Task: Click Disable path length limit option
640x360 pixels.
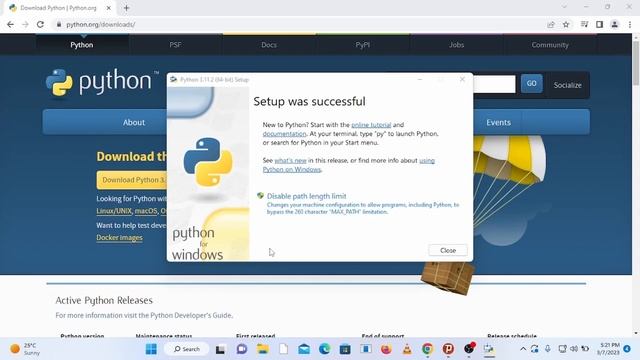Action: 307,196
